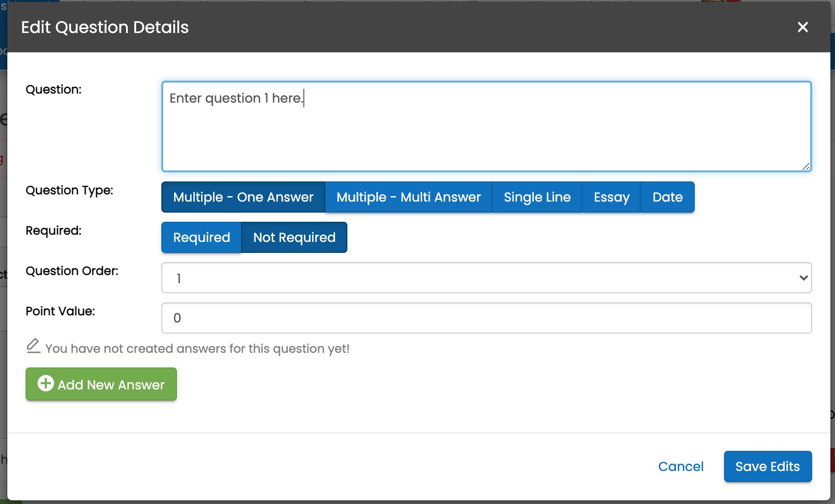Click the question textarea resize handle

coord(806,166)
